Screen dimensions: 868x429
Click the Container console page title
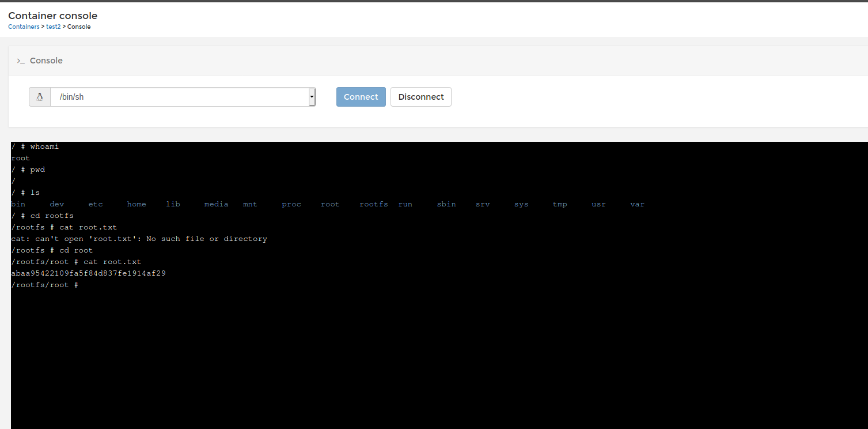click(53, 16)
